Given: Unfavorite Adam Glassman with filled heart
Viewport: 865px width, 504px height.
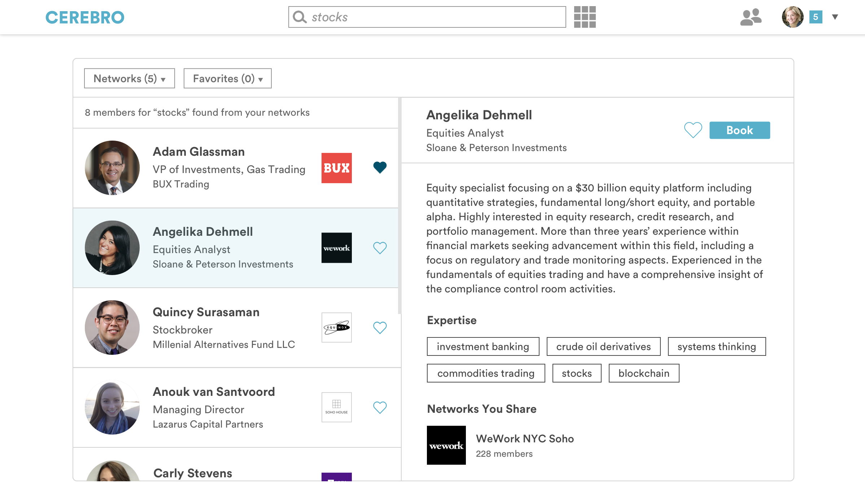Looking at the screenshot, I should [x=380, y=167].
